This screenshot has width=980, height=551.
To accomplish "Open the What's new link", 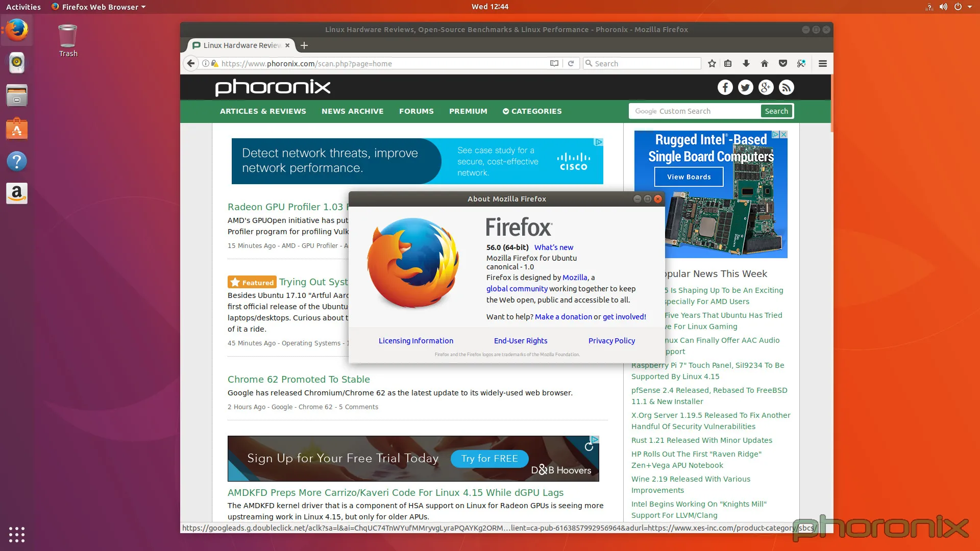I will [554, 247].
